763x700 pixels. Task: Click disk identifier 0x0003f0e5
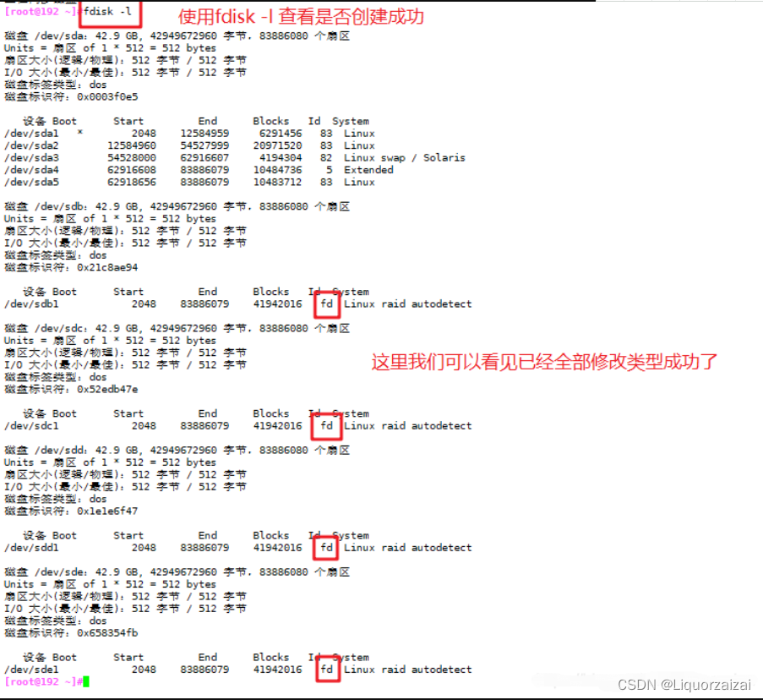tap(107, 97)
